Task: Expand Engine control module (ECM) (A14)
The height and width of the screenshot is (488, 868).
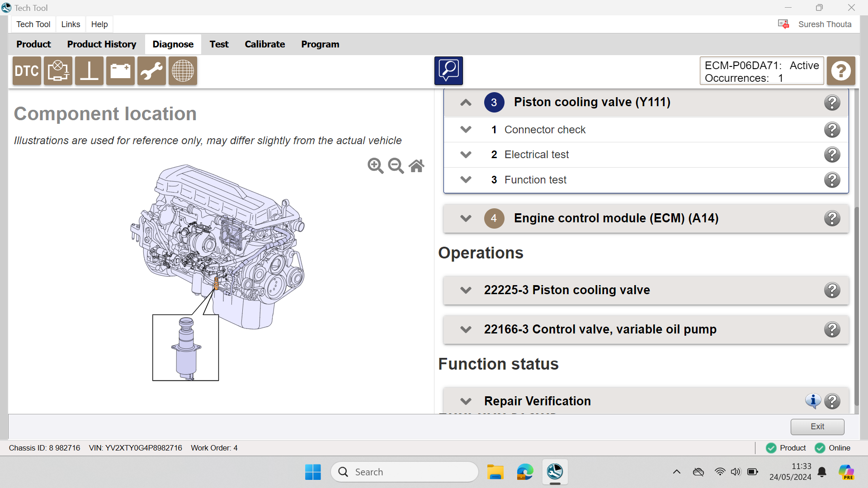Action: pos(466,218)
